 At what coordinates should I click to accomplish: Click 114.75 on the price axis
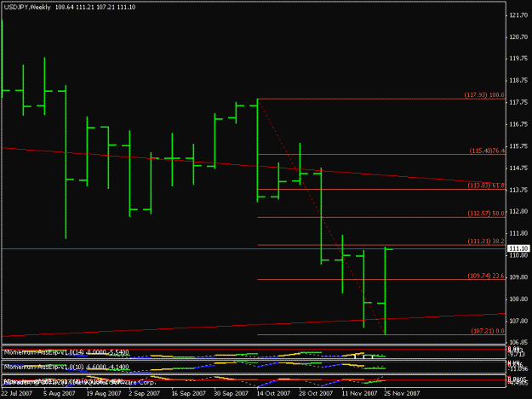click(x=518, y=168)
